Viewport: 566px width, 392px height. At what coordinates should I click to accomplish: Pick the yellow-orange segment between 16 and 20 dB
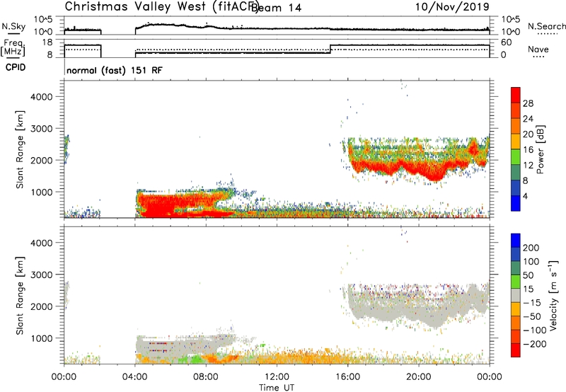tap(516, 141)
